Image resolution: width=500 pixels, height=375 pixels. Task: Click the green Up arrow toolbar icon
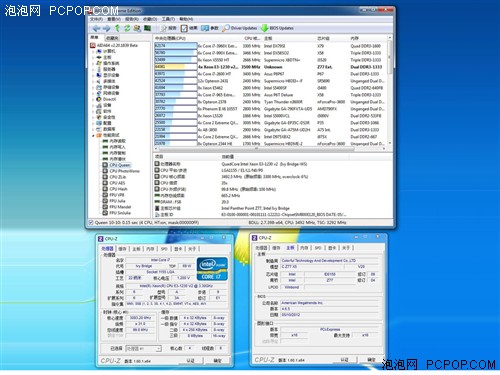[117, 28]
